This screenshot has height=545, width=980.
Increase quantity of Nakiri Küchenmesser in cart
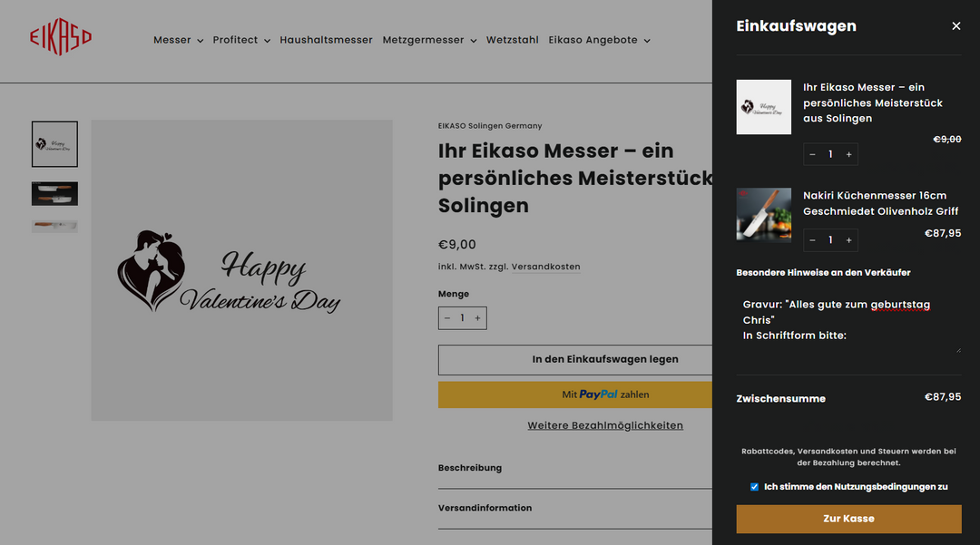point(848,240)
